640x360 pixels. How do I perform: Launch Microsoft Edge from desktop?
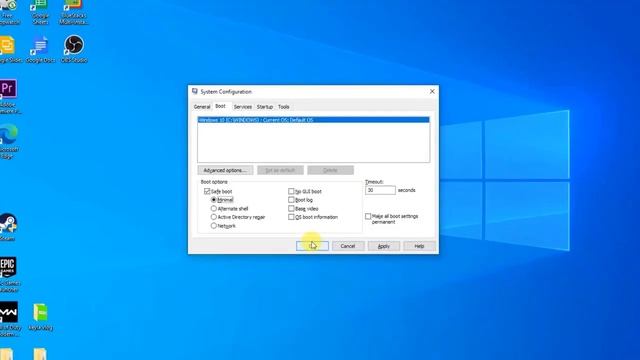pyautogui.click(x=9, y=141)
